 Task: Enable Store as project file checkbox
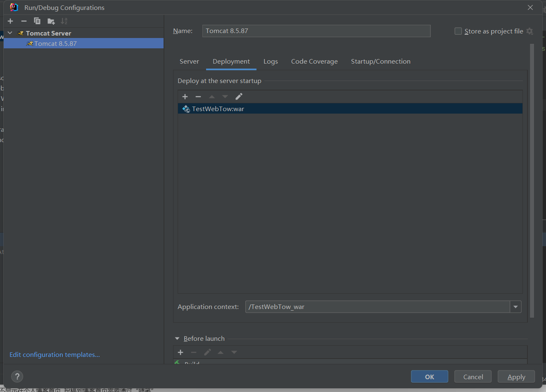click(x=458, y=31)
